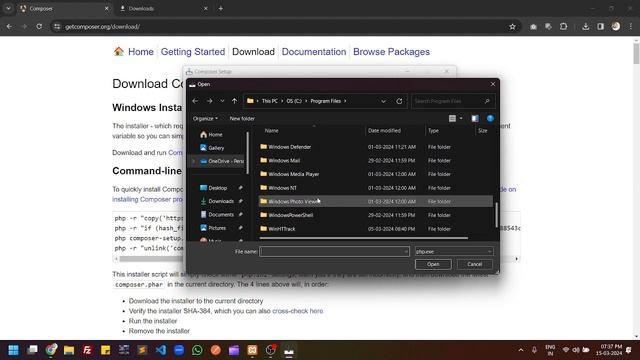Select the Windows Defender folder
This screenshot has width=640, height=360.
point(376,147)
